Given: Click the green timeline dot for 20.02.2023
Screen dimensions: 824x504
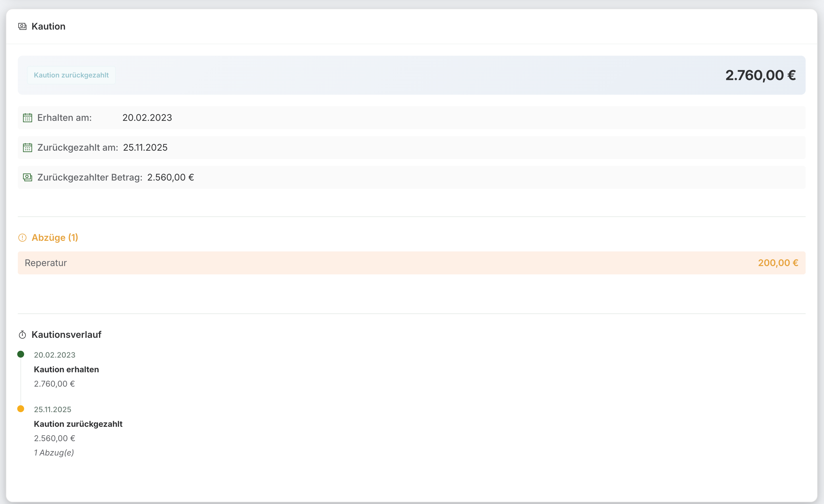Looking at the screenshot, I should point(21,354).
